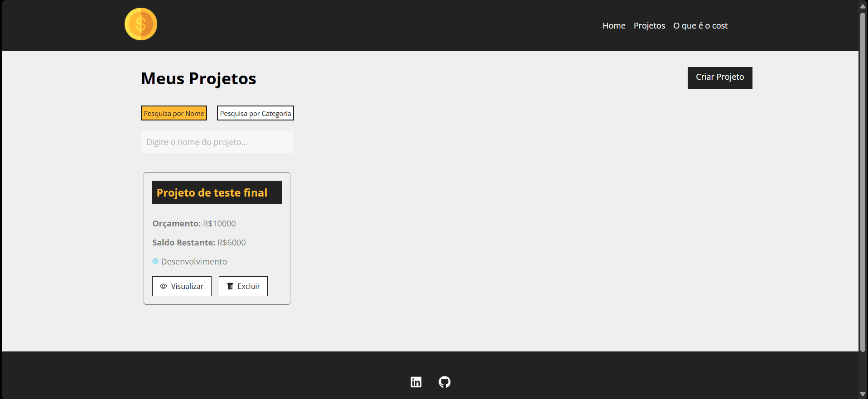Select Pesquisa por Nome filter
The height and width of the screenshot is (399, 868).
coord(174,113)
